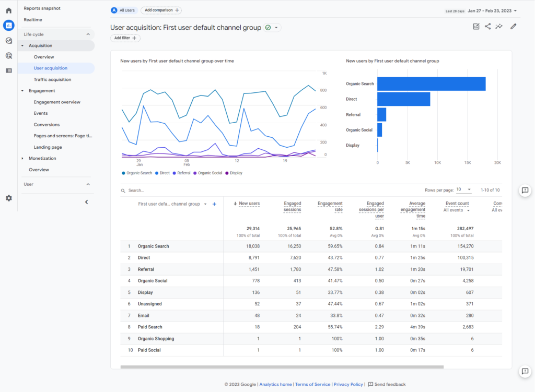Open the Explore section icon
This screenshot has width=535, height=392.
[x=9, y=41]
